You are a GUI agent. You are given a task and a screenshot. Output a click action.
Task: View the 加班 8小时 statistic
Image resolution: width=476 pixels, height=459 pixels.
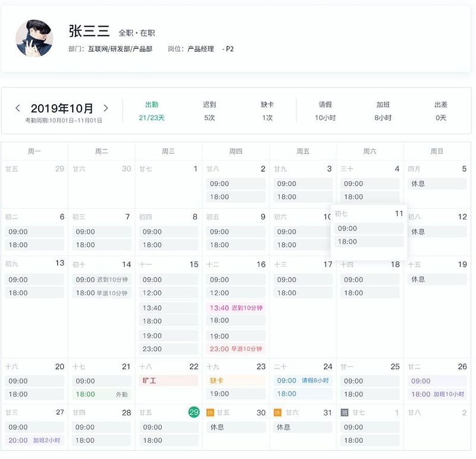(383, 111)
